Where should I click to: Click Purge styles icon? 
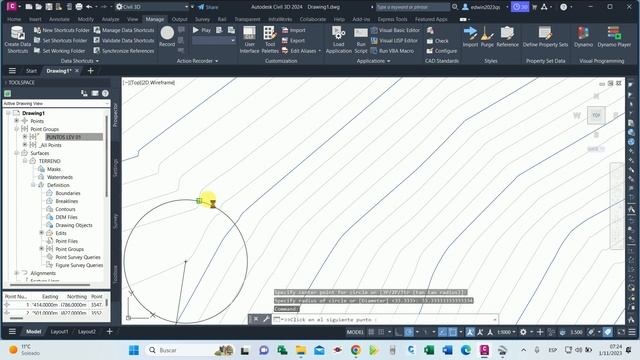coord(487,37)
